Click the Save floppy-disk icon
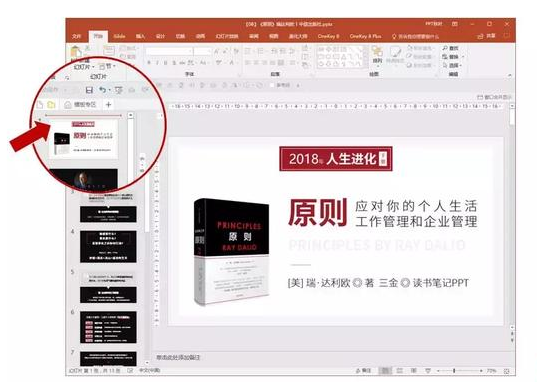The width and height of the screenshot is (537, 382). tap(89, 90)
